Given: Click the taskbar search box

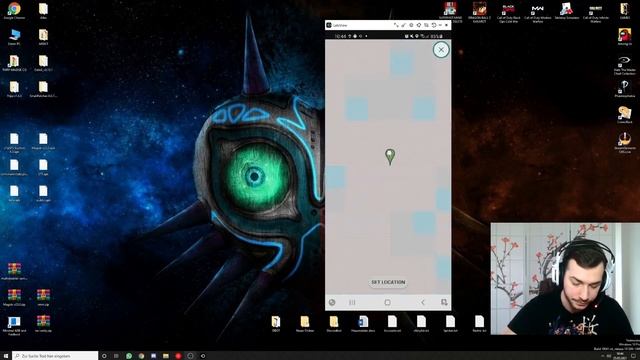Looking at the screenshot, I should click(55, 356).
